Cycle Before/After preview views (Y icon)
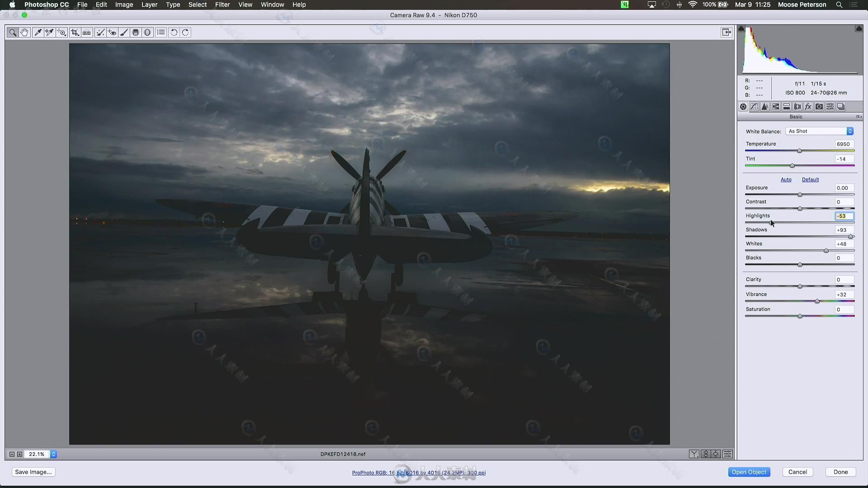This screenshot has width=868, height=488. [x=694, y=454]
